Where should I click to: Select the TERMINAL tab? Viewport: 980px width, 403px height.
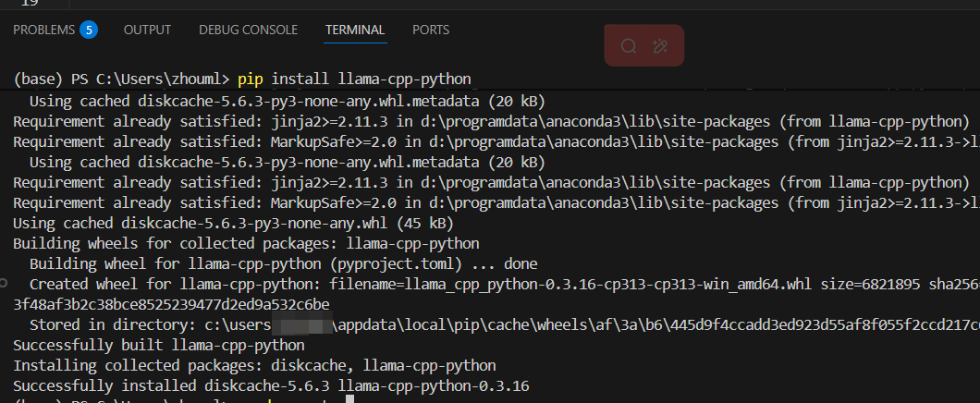tap(355, 30)
